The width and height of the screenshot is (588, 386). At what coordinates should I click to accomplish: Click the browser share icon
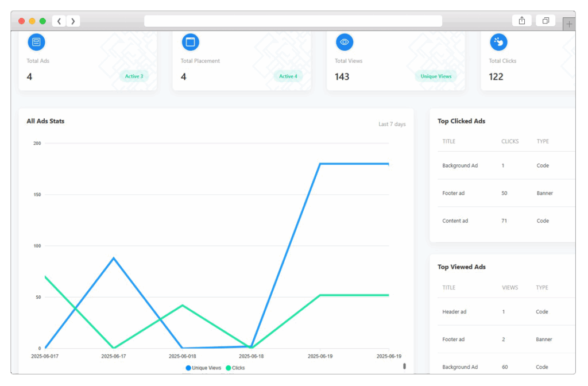(521, 21)
